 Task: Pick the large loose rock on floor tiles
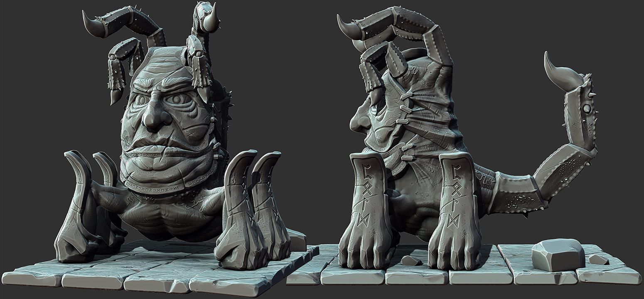[558, 254]
